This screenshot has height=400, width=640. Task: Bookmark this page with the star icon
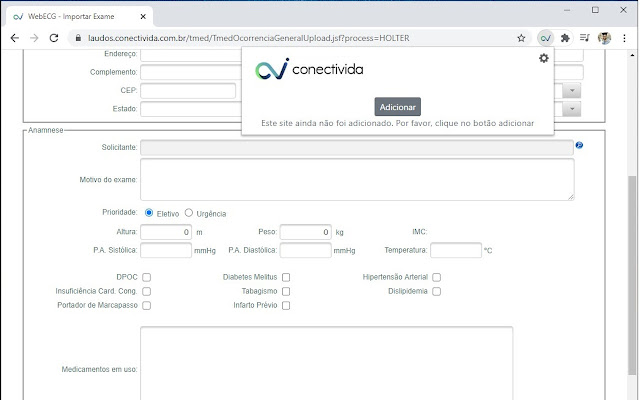point(521,38)
